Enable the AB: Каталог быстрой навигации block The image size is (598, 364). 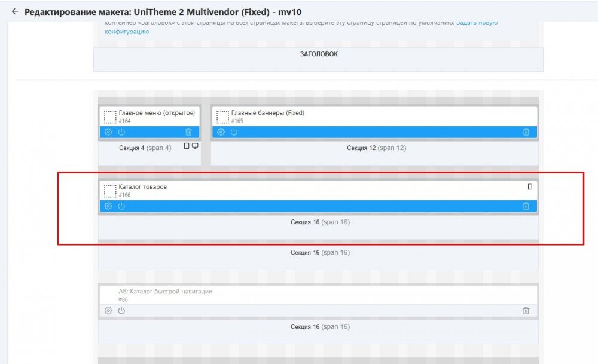(121, 311)
